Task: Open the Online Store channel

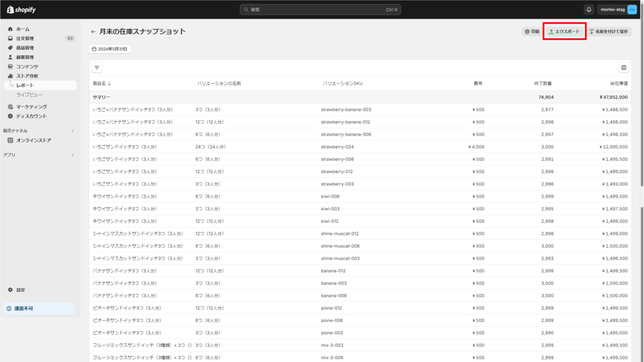Action: coord(33,140)
